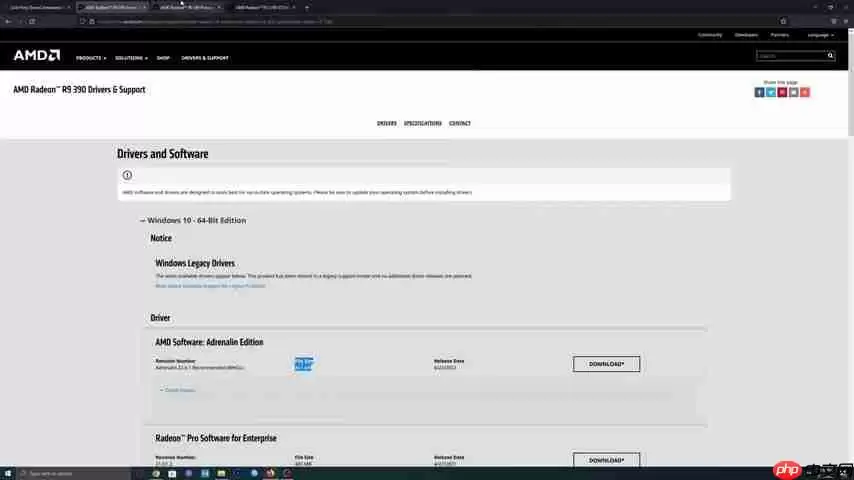Click the AMD site search field
The image size is (854, 480).
(x=790, y=56)
